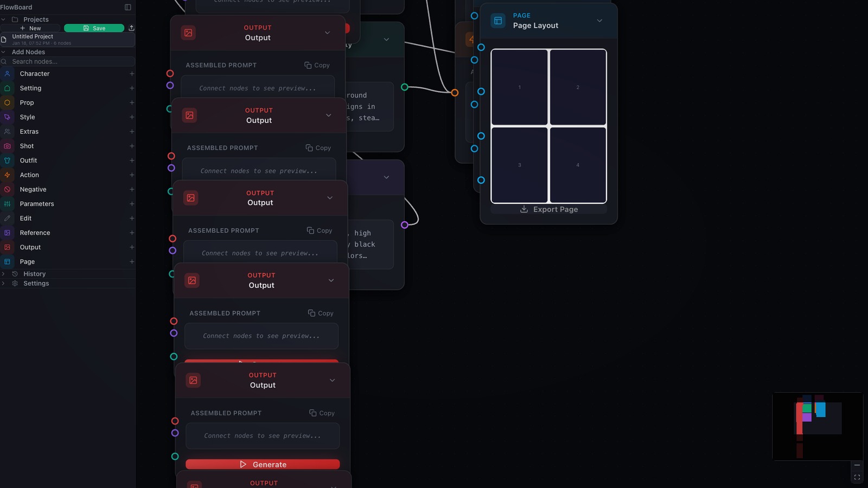Add an Edit node with its plus
The image size is (868, 488).
(132, 219)
